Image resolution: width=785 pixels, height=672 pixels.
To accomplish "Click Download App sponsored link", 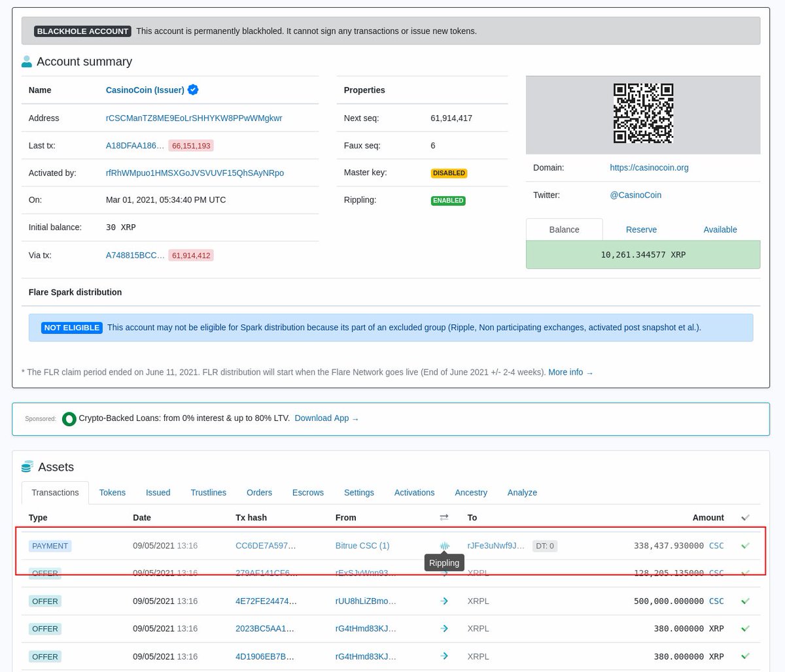I will tap(326, 418).
